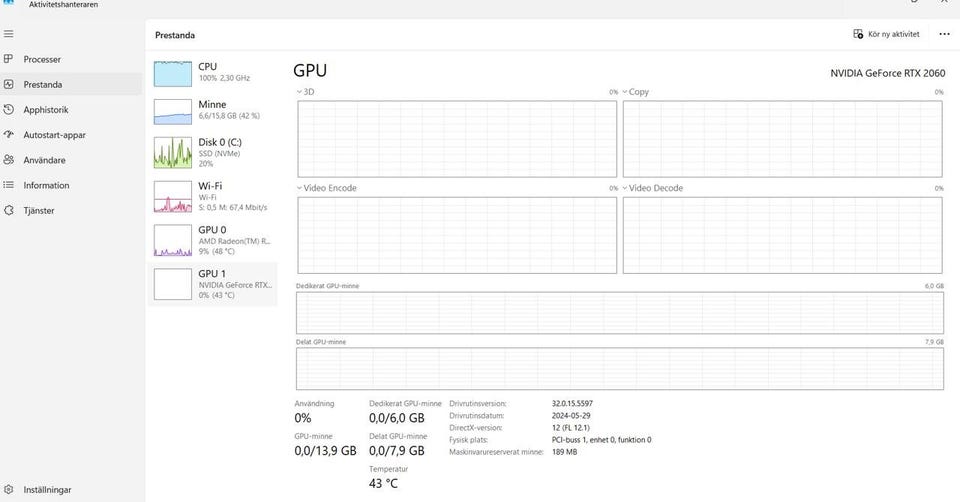
Task: Open the Copy graph dropdown chevron
Action: 624,92
